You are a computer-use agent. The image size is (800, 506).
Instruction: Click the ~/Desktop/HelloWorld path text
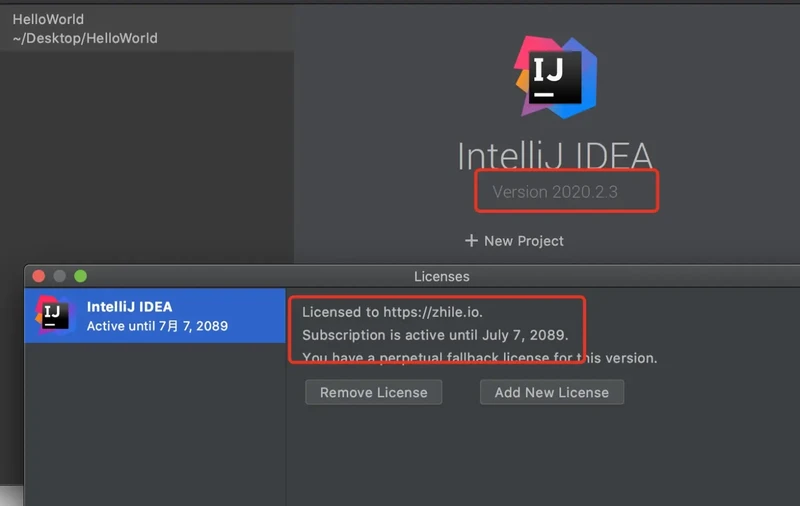click(x=85, y=38)
